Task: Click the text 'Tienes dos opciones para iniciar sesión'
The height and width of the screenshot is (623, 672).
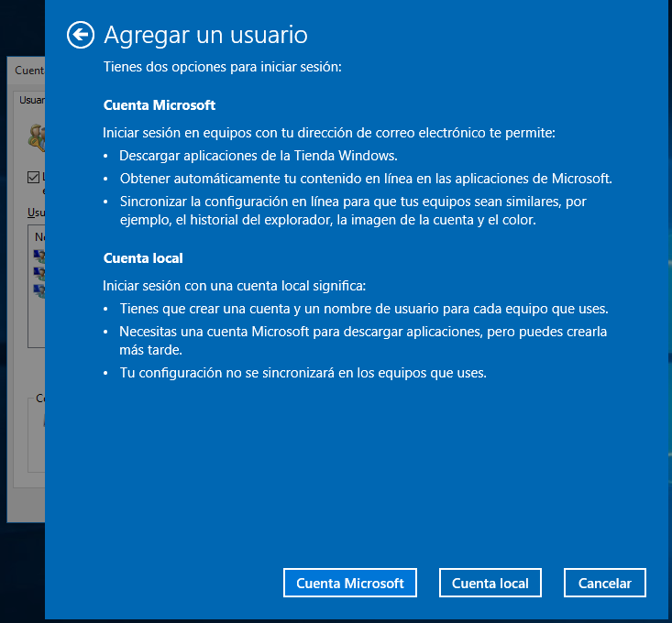Action: click(x=222, y=67)
